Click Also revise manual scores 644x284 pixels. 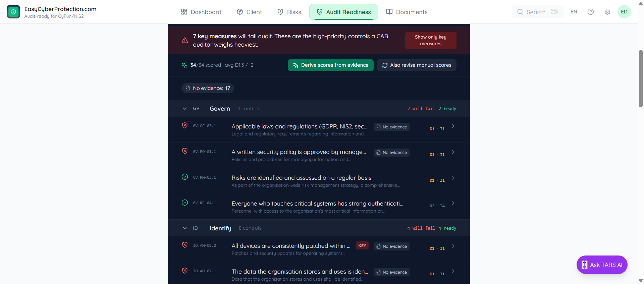point(417,65)
